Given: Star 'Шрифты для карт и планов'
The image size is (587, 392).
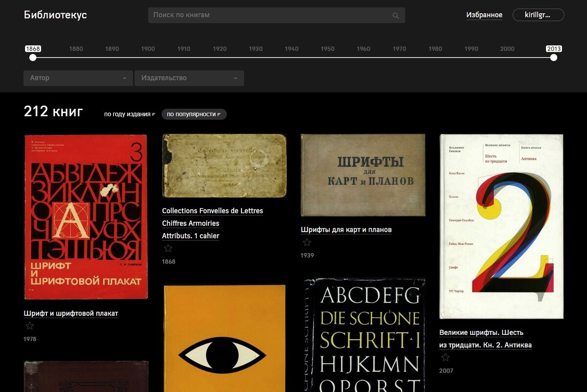Looking at the screenshot, I should 307,242.
